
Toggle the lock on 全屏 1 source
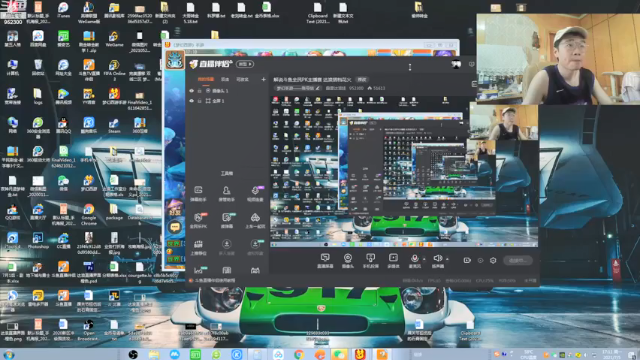200,100
